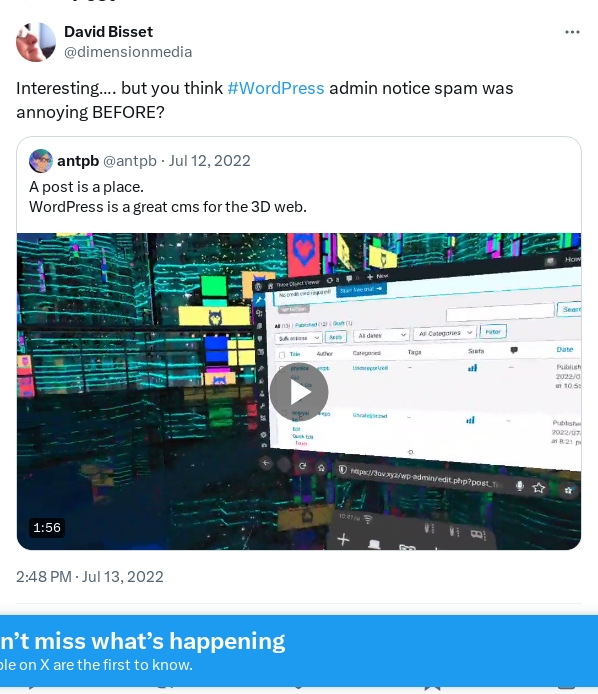This screenshot has height=694, width=598.
Task: Click the star bookmark icon in video browser
Action: [538, 488]
